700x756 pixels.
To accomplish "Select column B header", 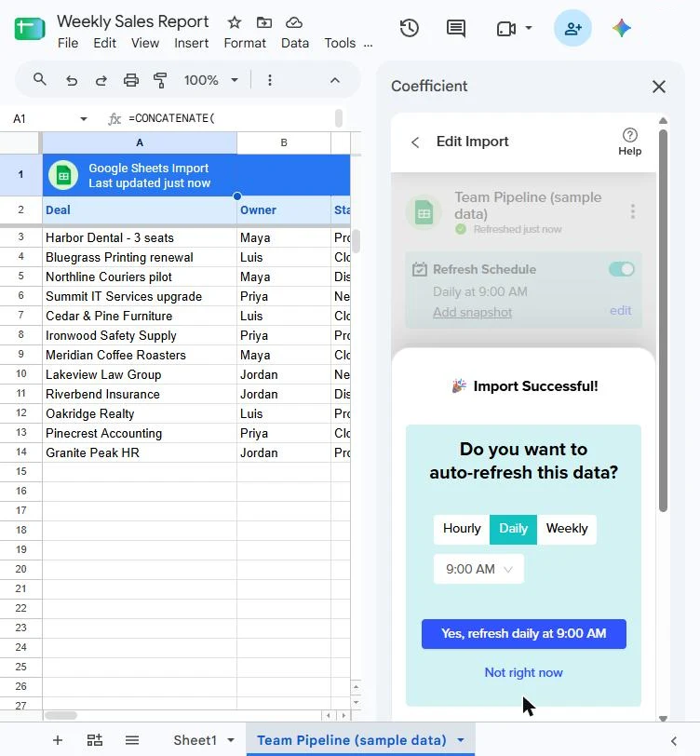I will (x=284, y=142).
